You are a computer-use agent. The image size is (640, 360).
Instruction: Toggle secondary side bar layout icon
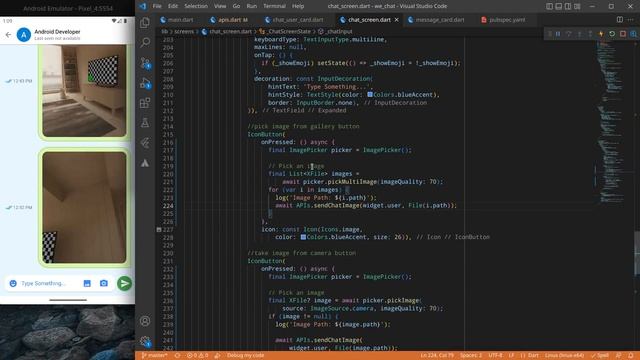[568, 6]
